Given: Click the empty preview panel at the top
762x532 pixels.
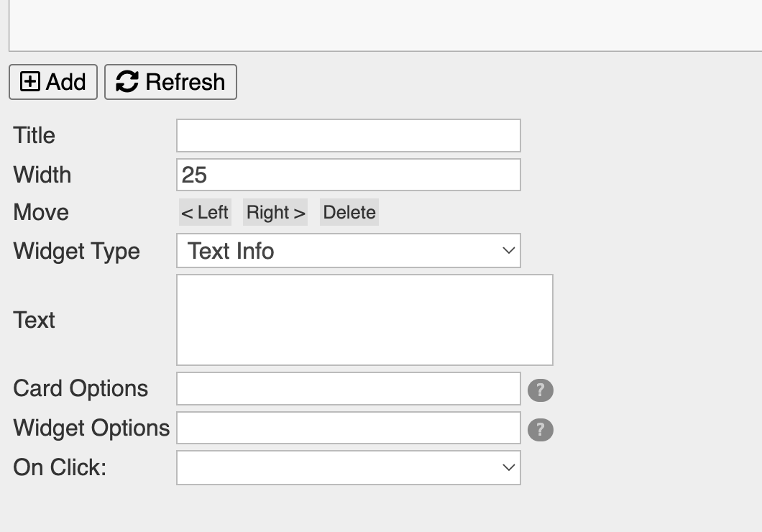Looking at the screenshot, I should [385, 25].
